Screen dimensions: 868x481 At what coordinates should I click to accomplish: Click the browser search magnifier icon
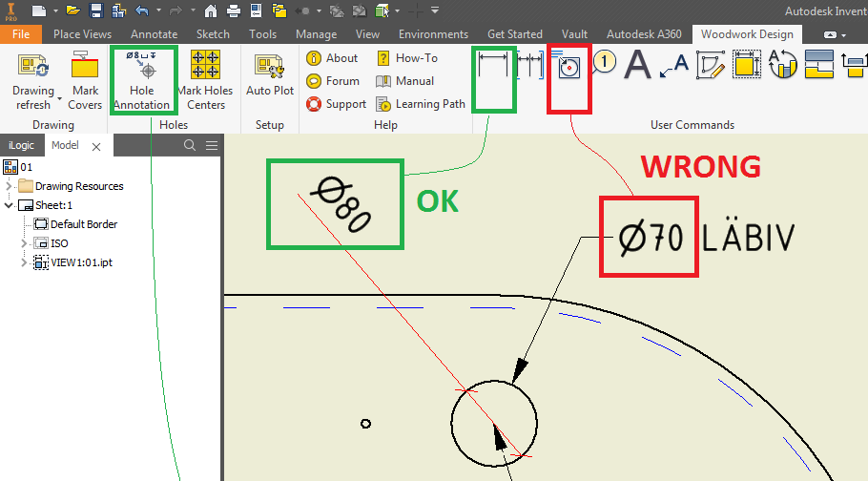pyautogui.click(x=189, y=145)
